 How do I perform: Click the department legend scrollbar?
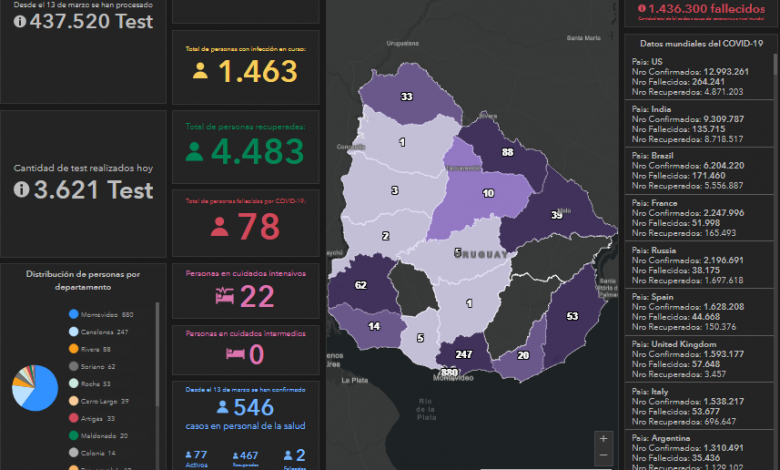coord(156,380)
